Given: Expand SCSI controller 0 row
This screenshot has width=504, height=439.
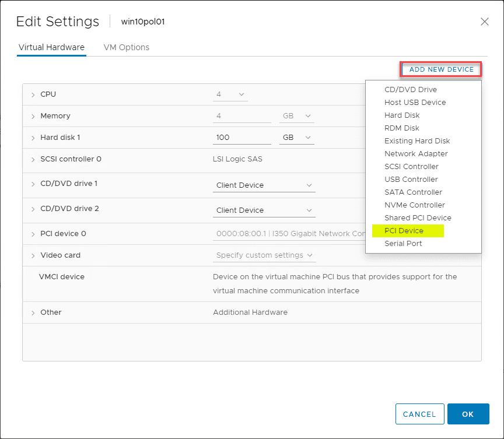Looking at the screenshot, I should tap(33, 159).
